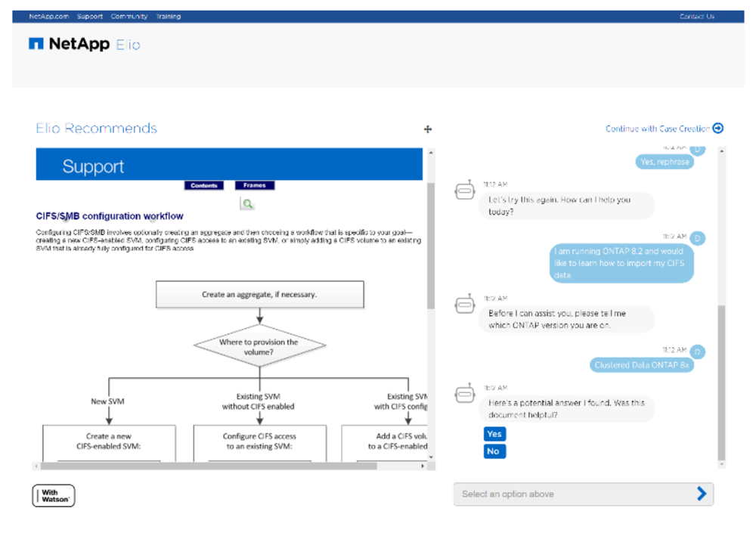Answer Yes to document helpful question
The height and width of the screenshot is (539, 756).
494,434
